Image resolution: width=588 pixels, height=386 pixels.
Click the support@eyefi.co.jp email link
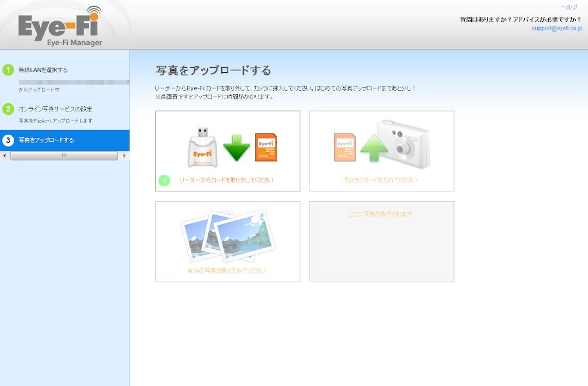pos(556,28)
